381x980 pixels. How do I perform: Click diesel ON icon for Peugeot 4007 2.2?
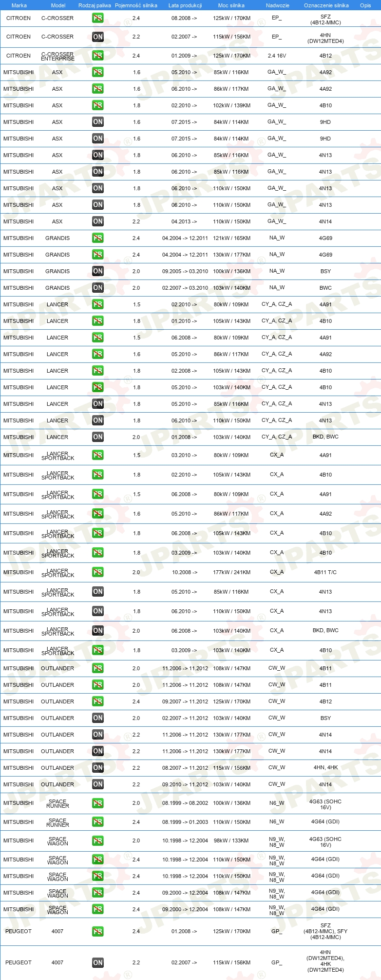click(x=98, y=963)
